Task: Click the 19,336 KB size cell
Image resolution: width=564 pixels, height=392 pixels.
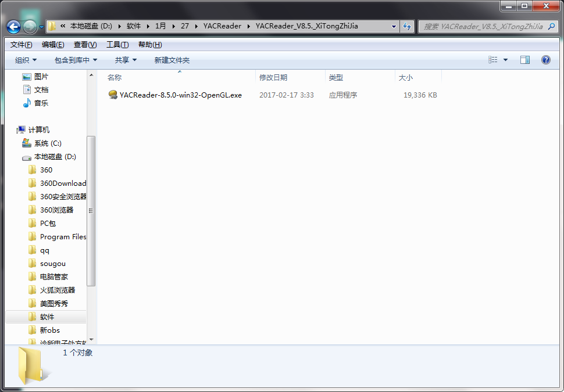Action: [x=420, y=95]
